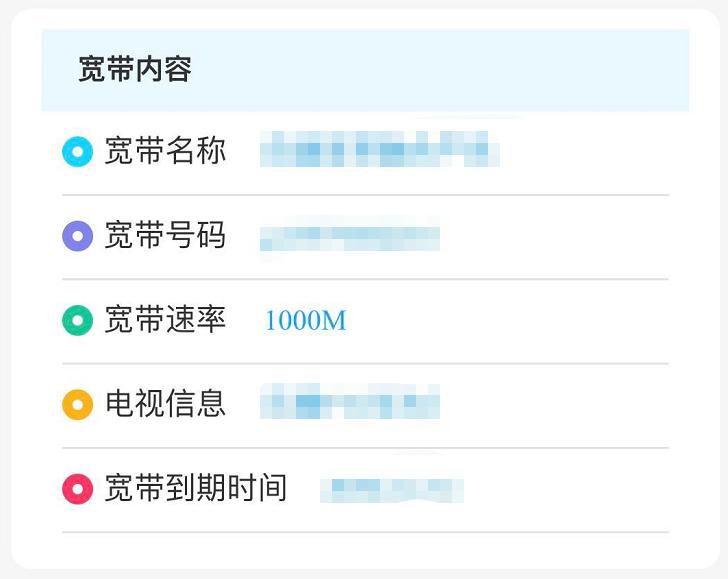Click the blurred broadband number value
The image size is (728, 579).
[349, 238]
